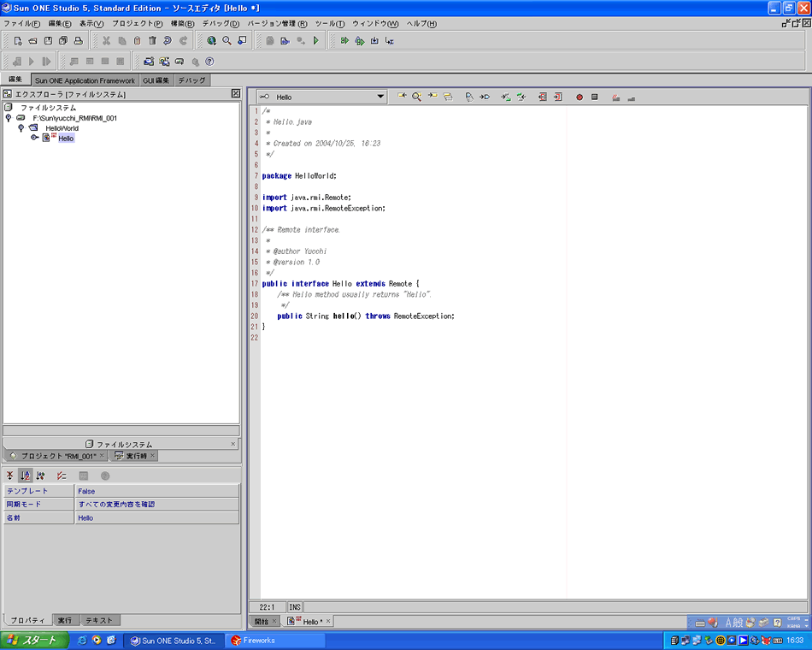Stop macro recording with the square icon
The image size is (812, 650).
[594, 97]
